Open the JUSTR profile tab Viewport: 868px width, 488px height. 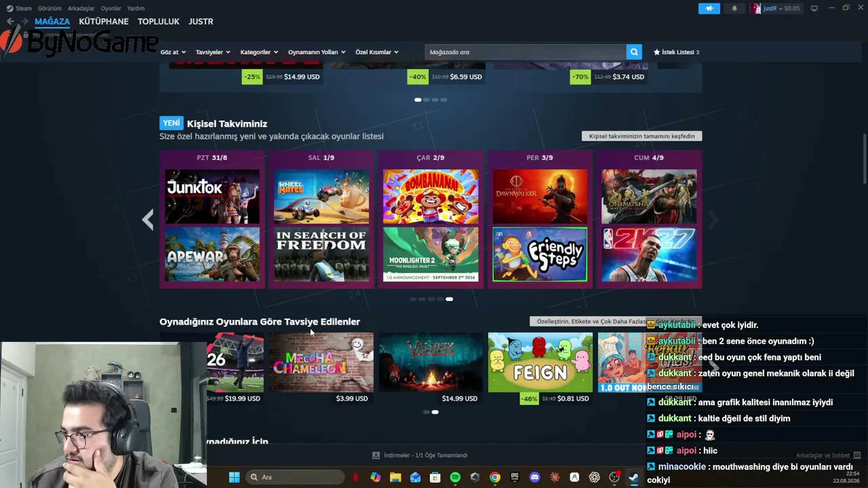[201, 22]
